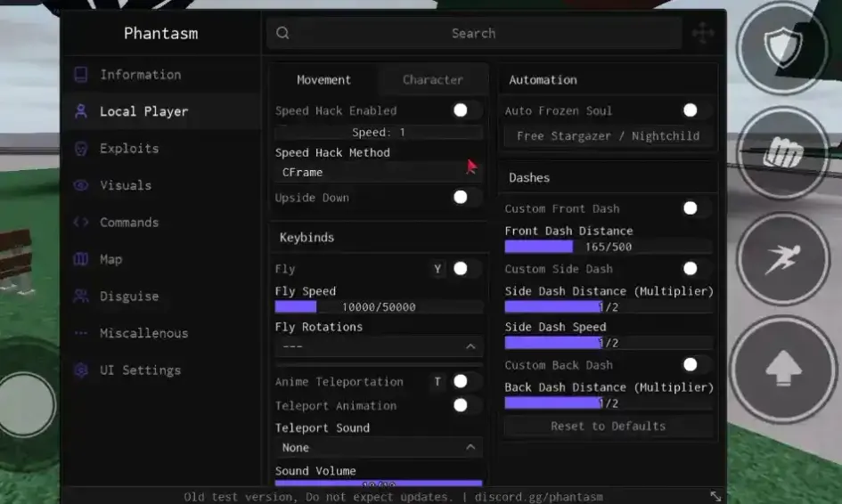Click the UI Settings gear icon
This screenshot has height=504, width=842.
[81, 370]
